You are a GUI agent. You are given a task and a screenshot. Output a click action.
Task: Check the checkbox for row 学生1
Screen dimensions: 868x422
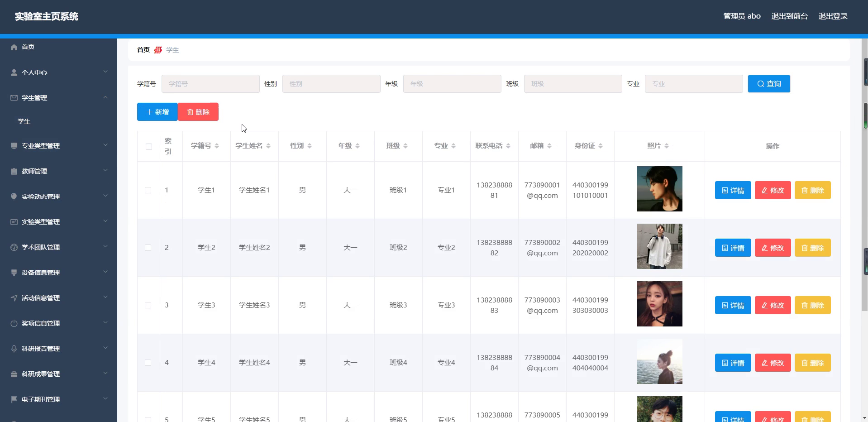coord(148,190)
